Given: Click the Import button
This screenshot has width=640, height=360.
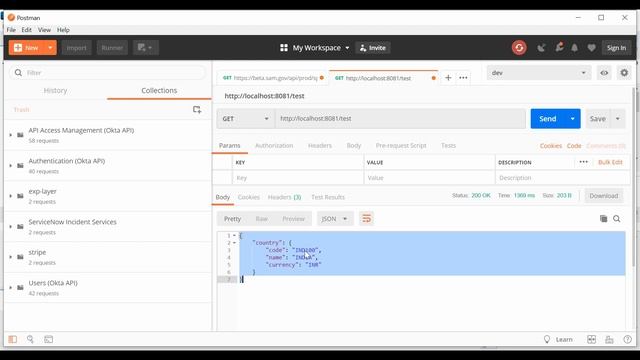Looking at the screenshot, I should coord(76,48).
